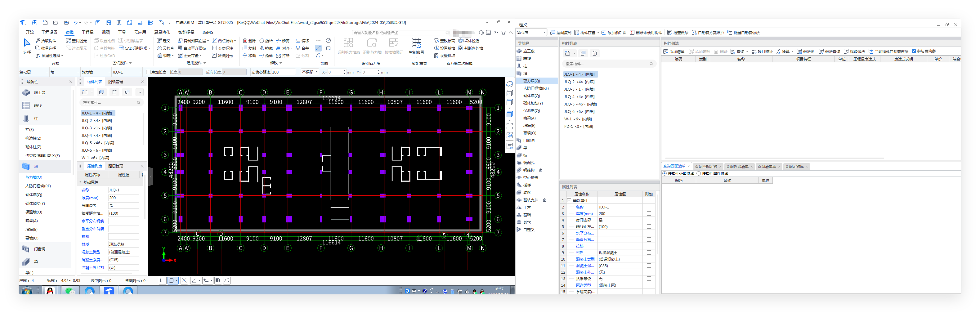Click the 判断内外墙 tool

click(471, 48)
